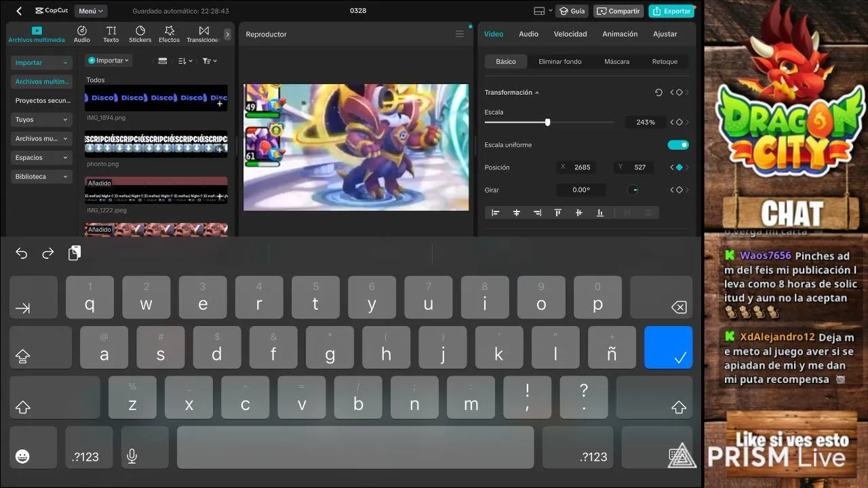Toggle the left shift key
This screenshot has width=868, height=488.
[x=55, y=398]
